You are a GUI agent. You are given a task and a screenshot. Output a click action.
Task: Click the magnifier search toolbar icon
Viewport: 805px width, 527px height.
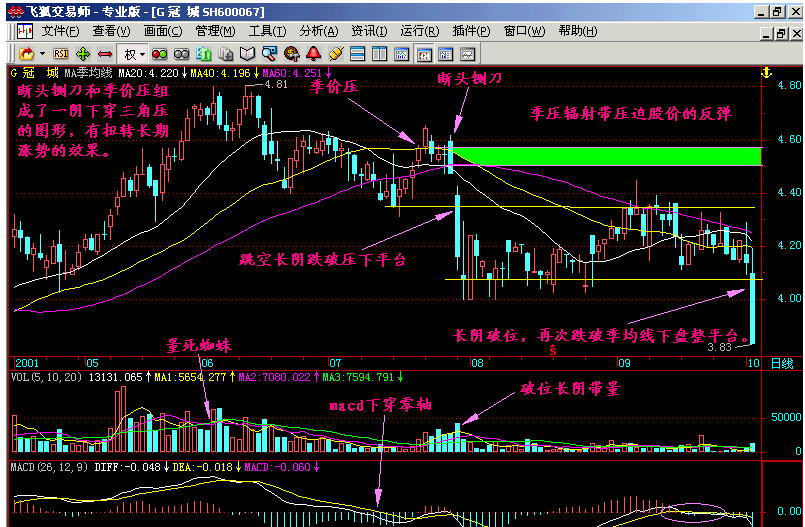(270, 54)
